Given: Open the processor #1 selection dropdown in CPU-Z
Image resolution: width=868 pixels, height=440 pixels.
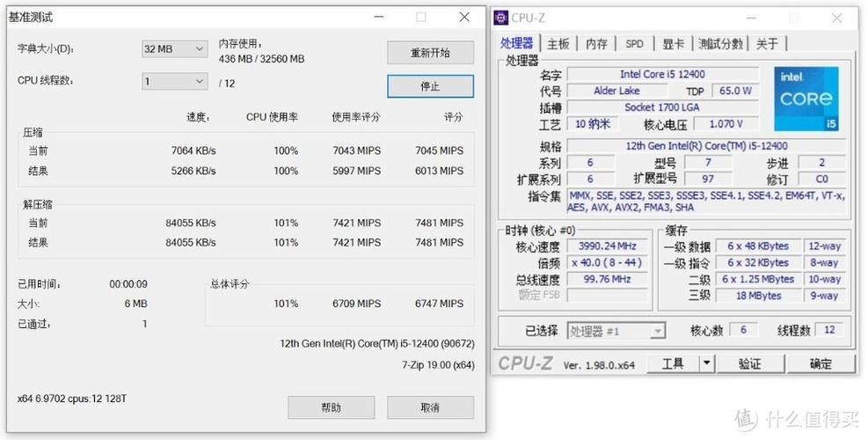Looking at the screenshot, I should (x=616, y=332).
